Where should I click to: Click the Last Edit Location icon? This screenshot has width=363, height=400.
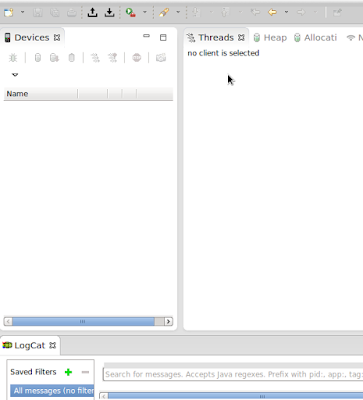pyautogui.click(x=255, y=13)
